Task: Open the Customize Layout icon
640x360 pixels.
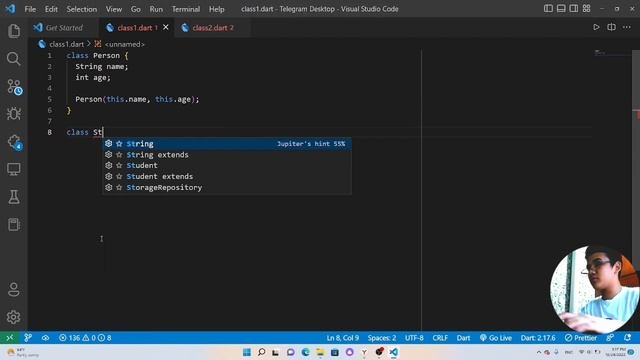Action: coord(587,9)
